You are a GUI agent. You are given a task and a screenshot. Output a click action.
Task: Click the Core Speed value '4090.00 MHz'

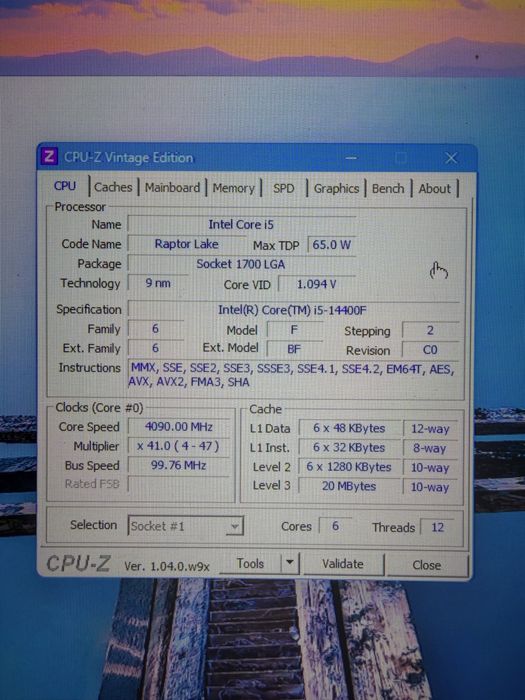[x=179, y=427]
